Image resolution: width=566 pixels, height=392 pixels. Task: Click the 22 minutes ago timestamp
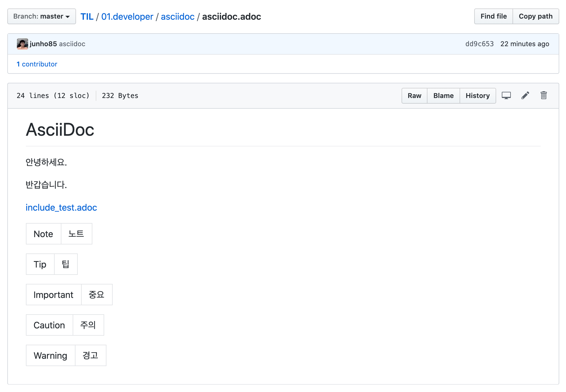point(524,44)
